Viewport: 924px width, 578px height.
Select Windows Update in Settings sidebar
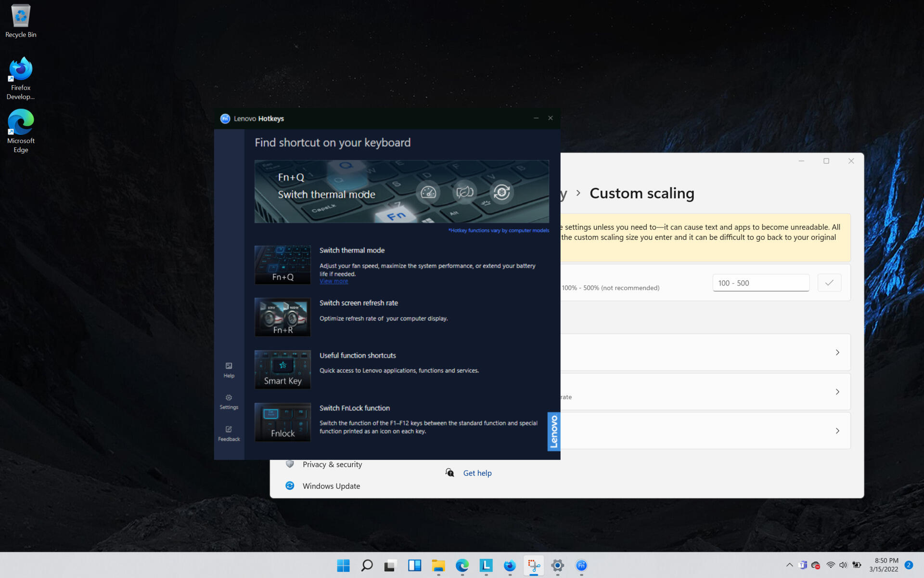[x=331, y=486]
